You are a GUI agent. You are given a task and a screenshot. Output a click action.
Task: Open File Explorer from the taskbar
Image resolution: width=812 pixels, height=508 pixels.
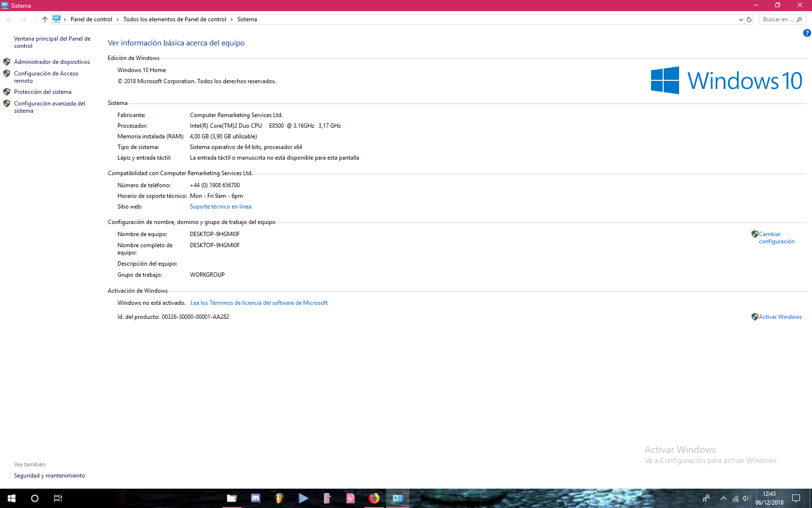pyautogui.click(x=232, y=498)
